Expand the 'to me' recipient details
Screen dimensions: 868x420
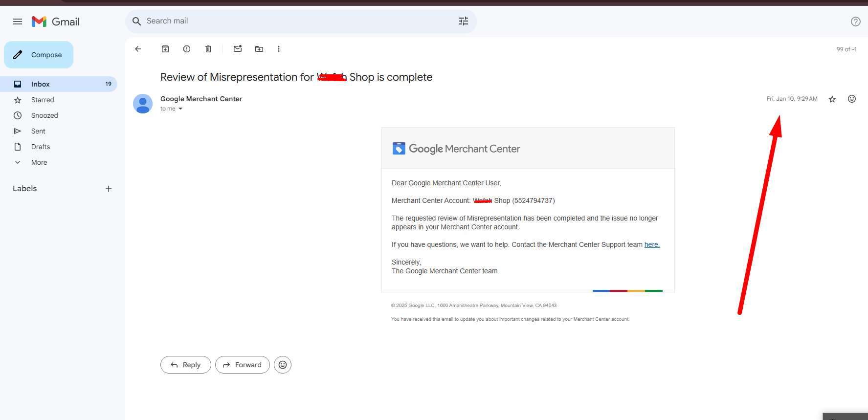(180, 109)
